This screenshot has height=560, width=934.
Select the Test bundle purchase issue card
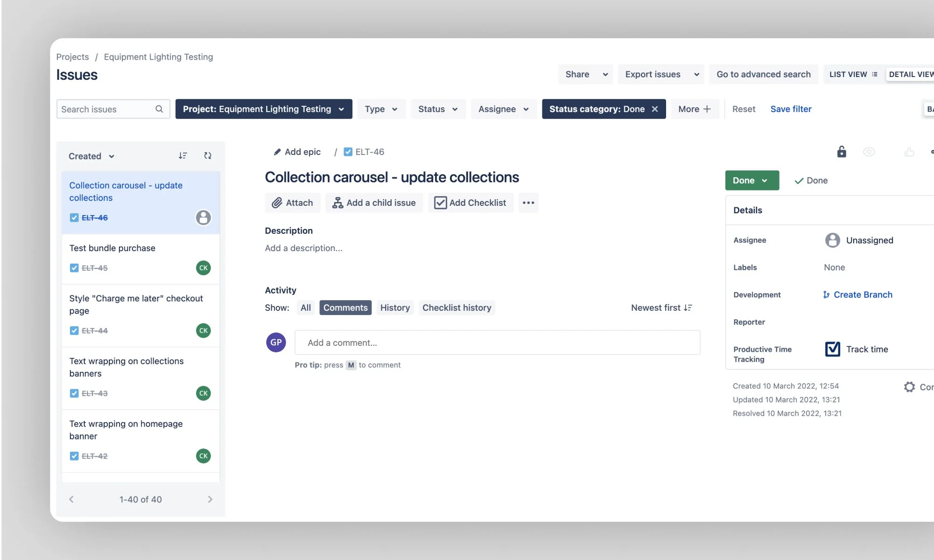[140, 258]
